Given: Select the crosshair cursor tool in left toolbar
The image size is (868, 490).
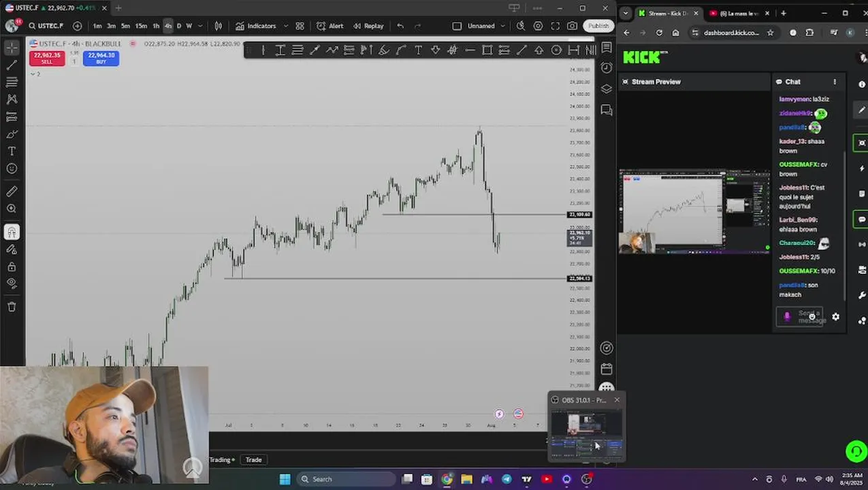Looking at the screenshot, I should tap(12, 48).
